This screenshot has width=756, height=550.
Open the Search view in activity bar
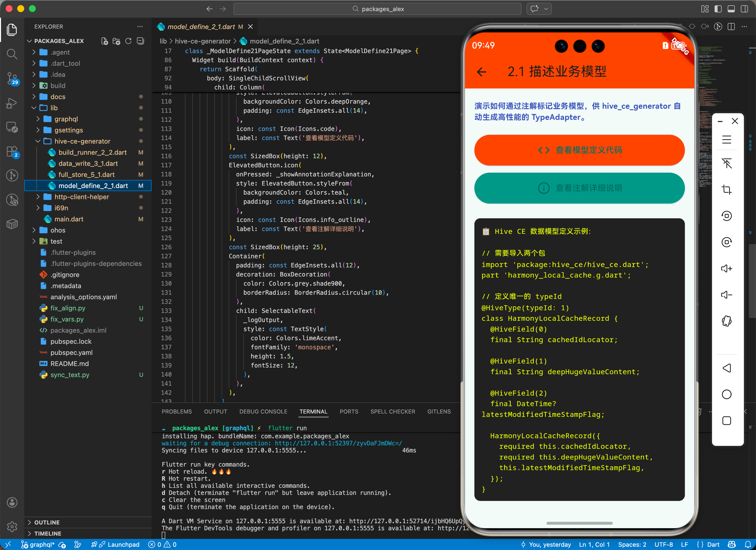pyautogui.click(x=12, y=54)
